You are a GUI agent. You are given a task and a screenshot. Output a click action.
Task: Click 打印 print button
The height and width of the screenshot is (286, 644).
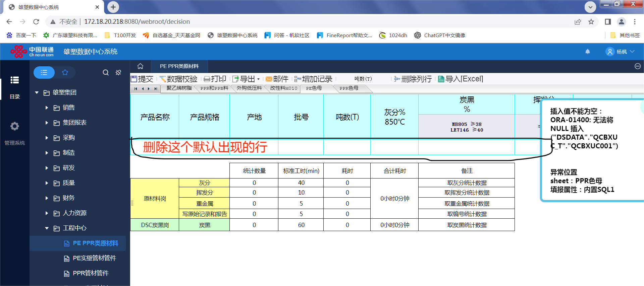pyautogui.click(x=215, y=79)
